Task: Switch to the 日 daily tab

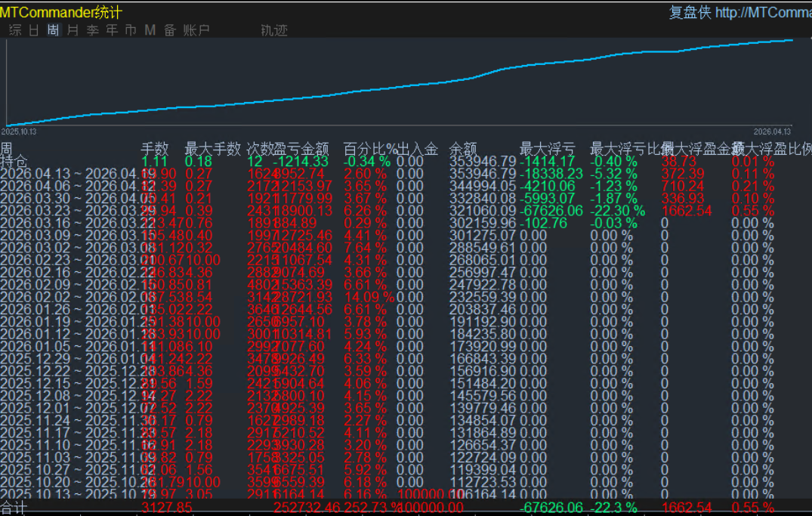Action: [34, 30]
